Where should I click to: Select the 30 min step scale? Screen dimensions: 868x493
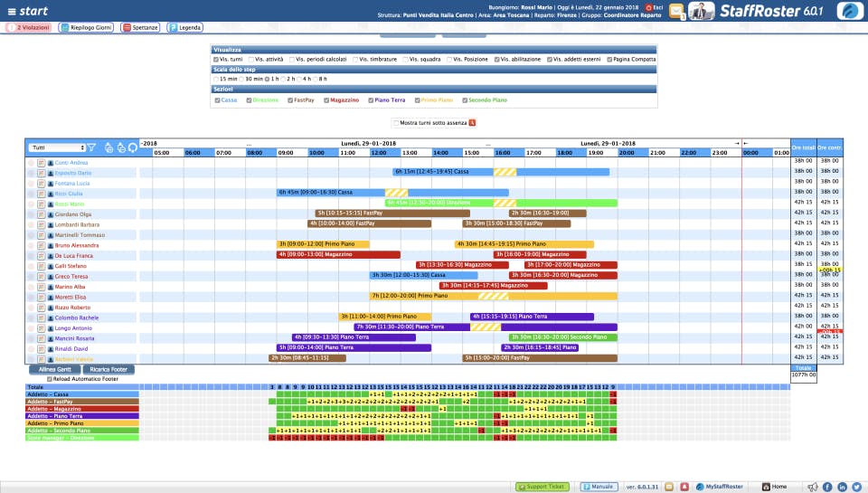(241, 80)
